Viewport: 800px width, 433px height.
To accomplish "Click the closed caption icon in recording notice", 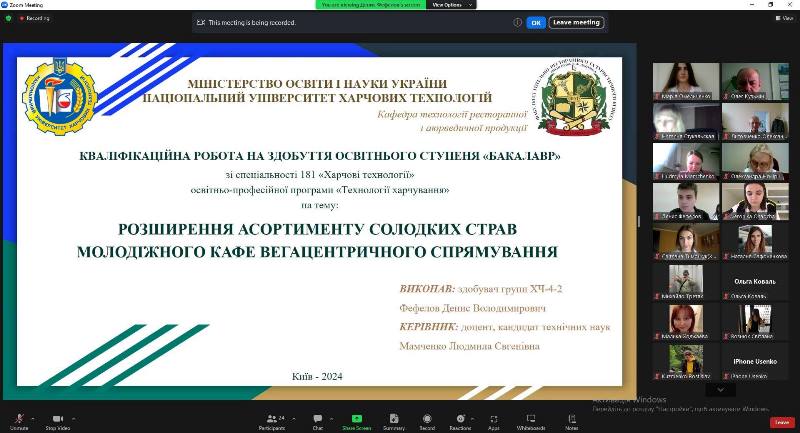I will point(201,22).
